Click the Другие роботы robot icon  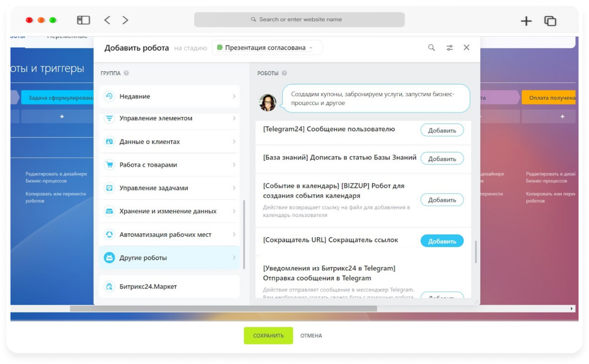(x=109, y=258)
